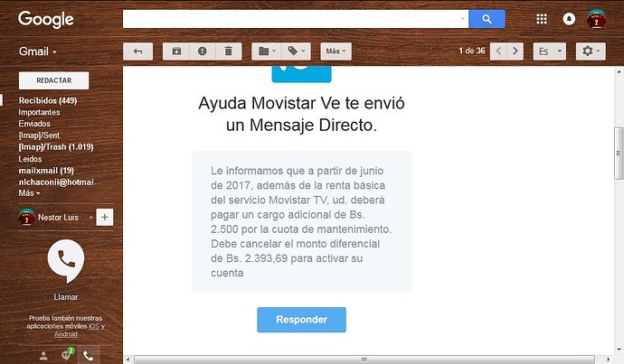The image size is (624, 364).
Task: Open Nestor Luis status dropdown arrow
Action: point(90,218)
